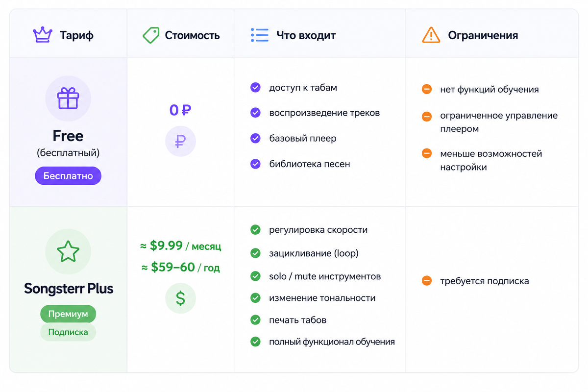This screenshot has width=588, height=392.
Task: Click the text базовый плеер
Action: point(303,139)
